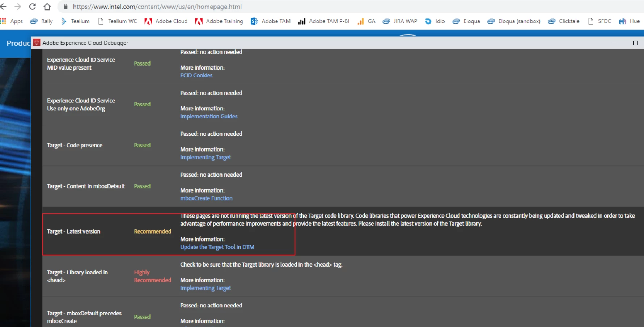Image resolution: width=644 pixels, height=327 pixels.
Task: Open Implementing Target link under Library loaded
Action: coord(206,288)
